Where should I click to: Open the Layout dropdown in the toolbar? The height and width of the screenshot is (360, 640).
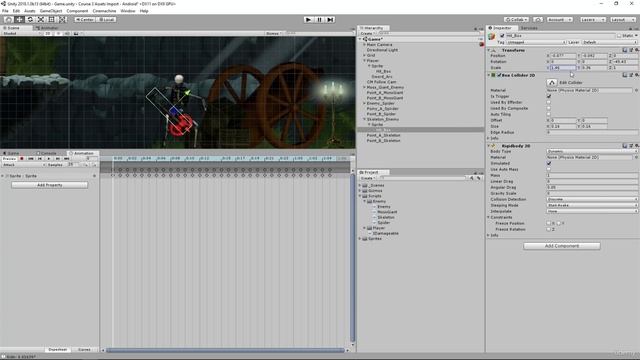point(623,20)
